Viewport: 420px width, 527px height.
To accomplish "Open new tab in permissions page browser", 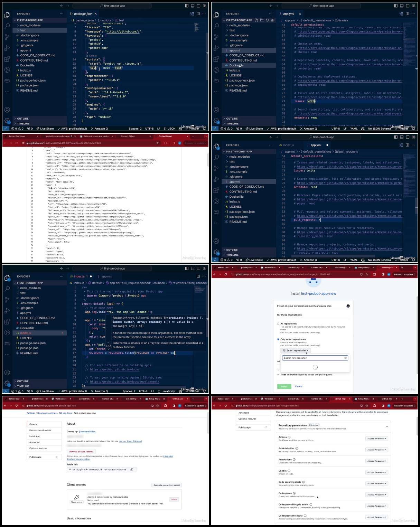I will point(402,399).
